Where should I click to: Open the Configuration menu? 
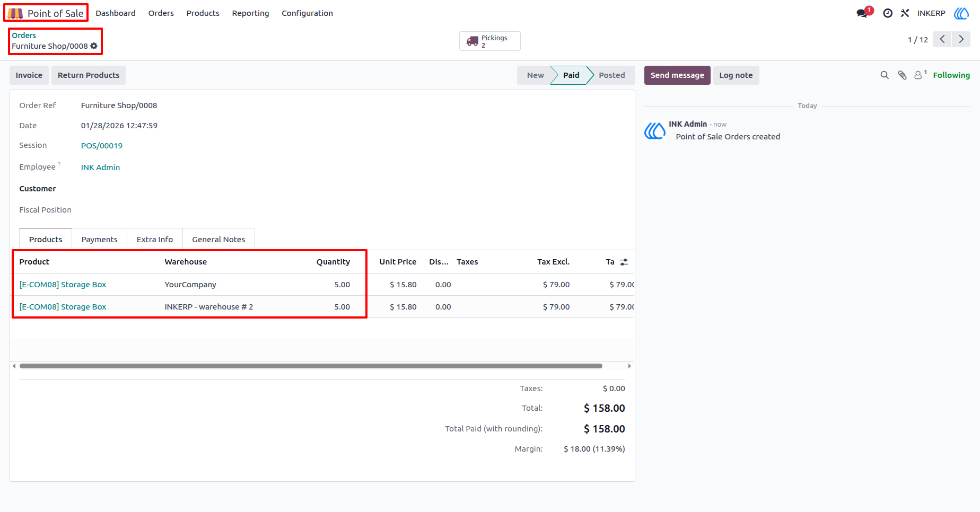pyautogui.click(x=307, y=13)
